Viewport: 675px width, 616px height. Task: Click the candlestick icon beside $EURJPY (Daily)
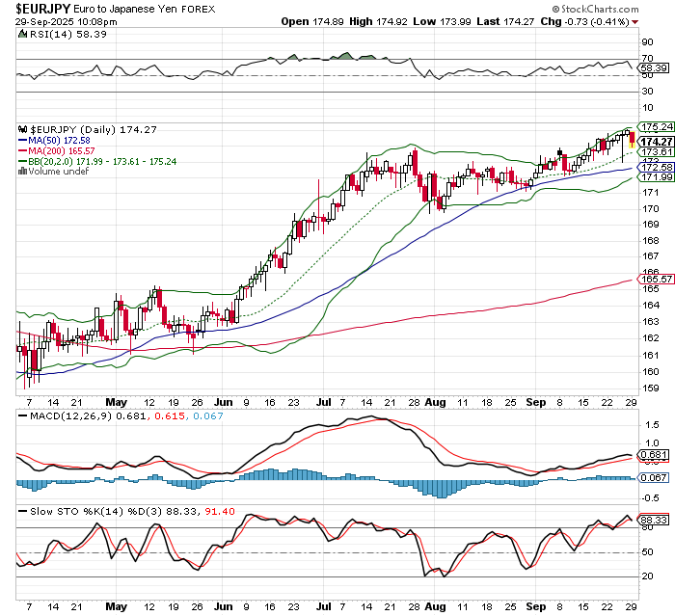point(24,129)
